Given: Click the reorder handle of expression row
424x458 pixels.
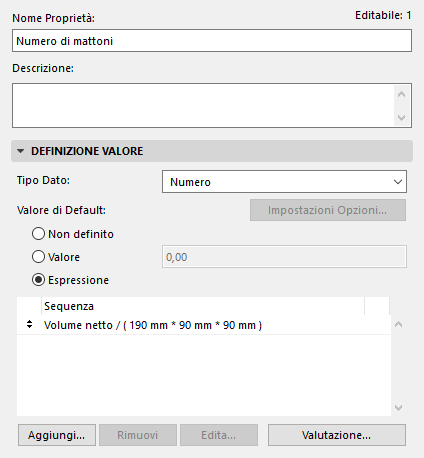Looking at the screenshot, I should 29,324.
